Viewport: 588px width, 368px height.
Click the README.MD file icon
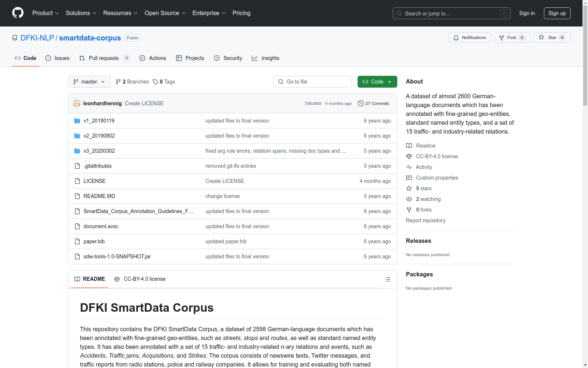coord(77,196)
